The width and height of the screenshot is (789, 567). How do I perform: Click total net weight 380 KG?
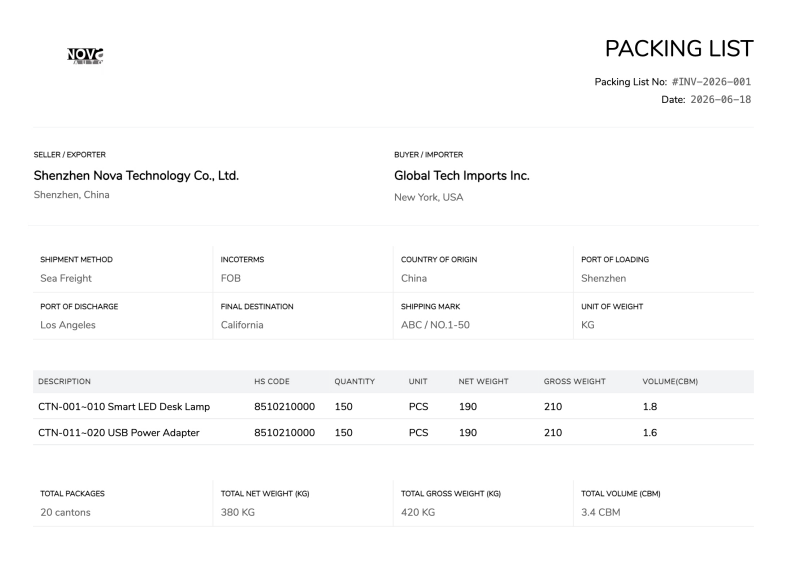[238, 512]
